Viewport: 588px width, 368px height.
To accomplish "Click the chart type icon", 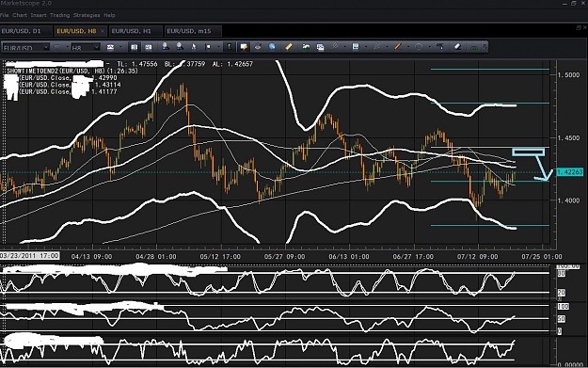I will tap(110, 47).
